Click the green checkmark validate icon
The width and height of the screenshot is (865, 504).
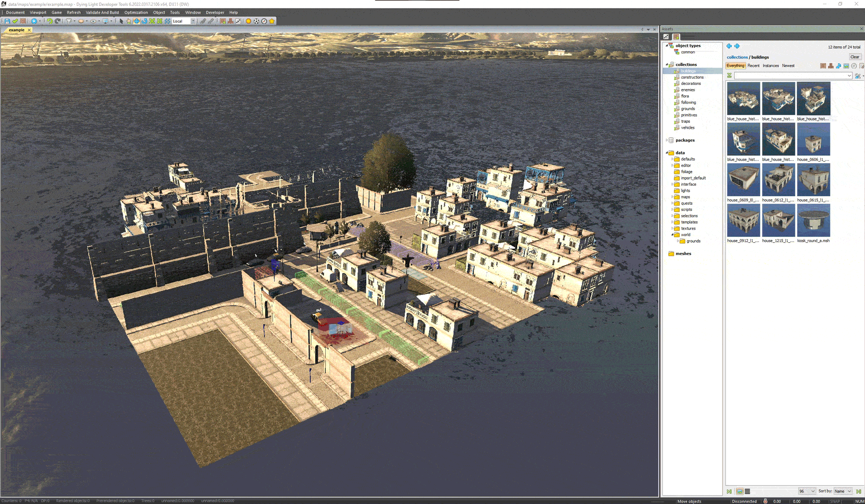pos(15,21)
